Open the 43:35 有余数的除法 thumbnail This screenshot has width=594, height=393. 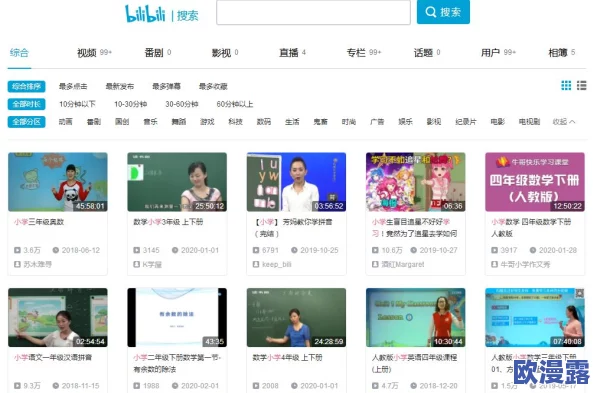point(177,318)
